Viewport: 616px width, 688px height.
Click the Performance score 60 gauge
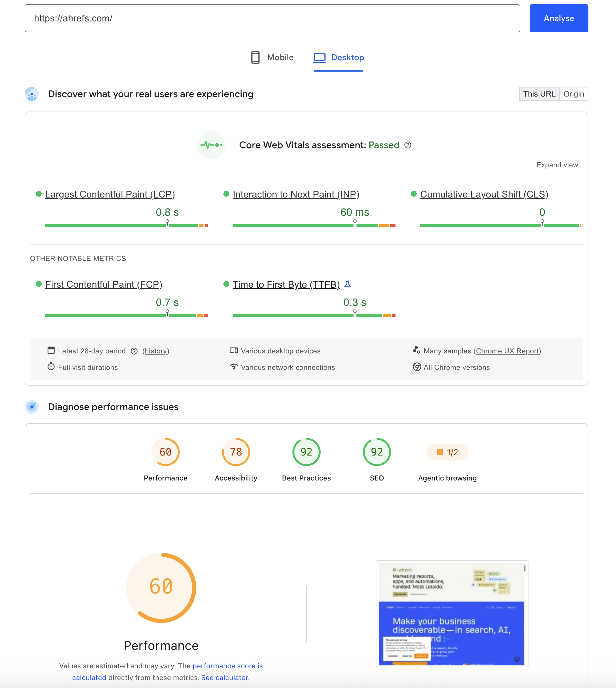click(166, 452)
